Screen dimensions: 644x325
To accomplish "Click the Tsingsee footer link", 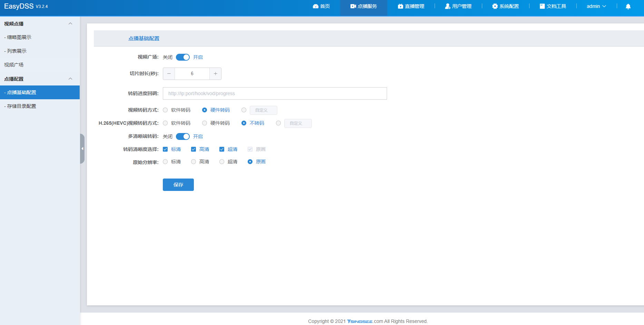I will tap(360, 321).
